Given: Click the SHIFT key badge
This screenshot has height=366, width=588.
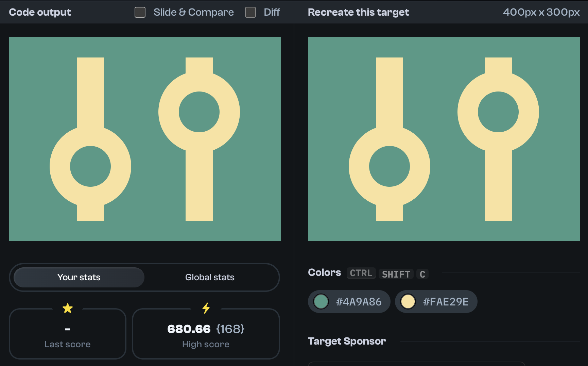Looking at the screenshot, I should [396, 274].
